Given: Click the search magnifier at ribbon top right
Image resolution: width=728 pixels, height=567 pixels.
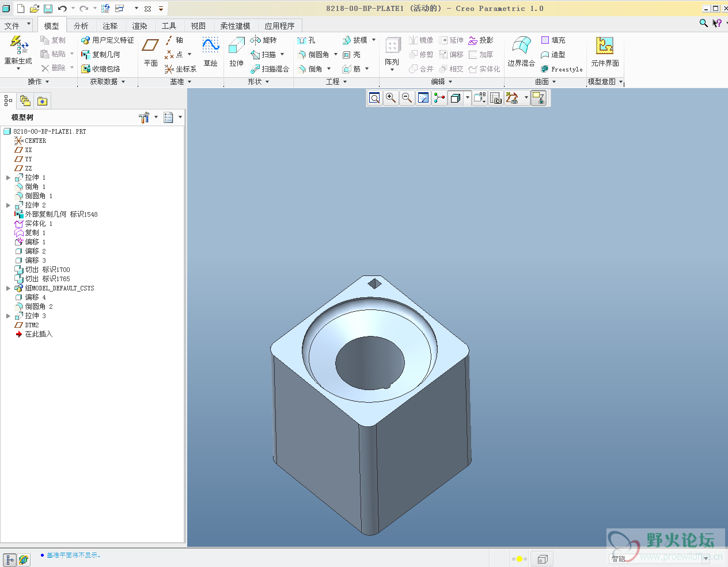Looking at the screenshot, I should pyautogui.click(x=703, y=23).
